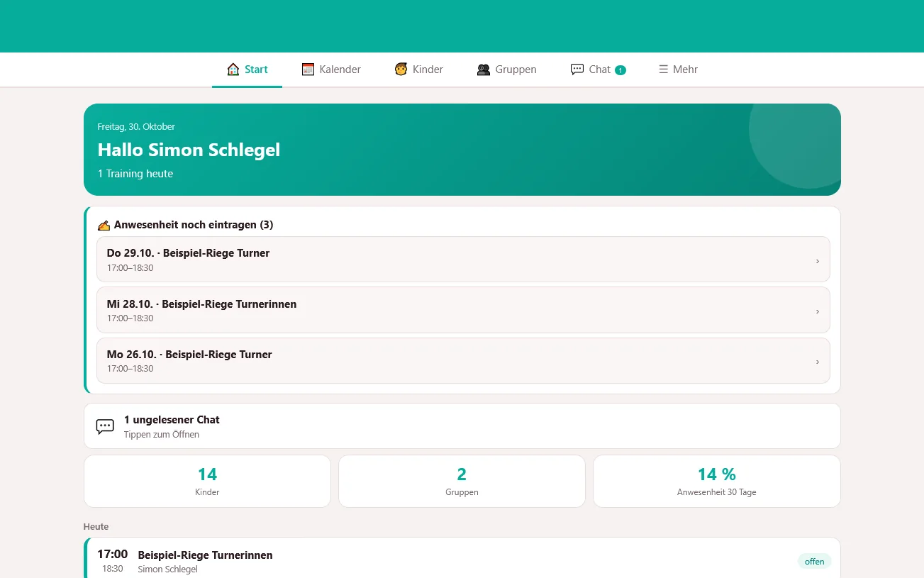
Task: Expand chevron on Do 29.10. Turner row
Action: (817, 261)
